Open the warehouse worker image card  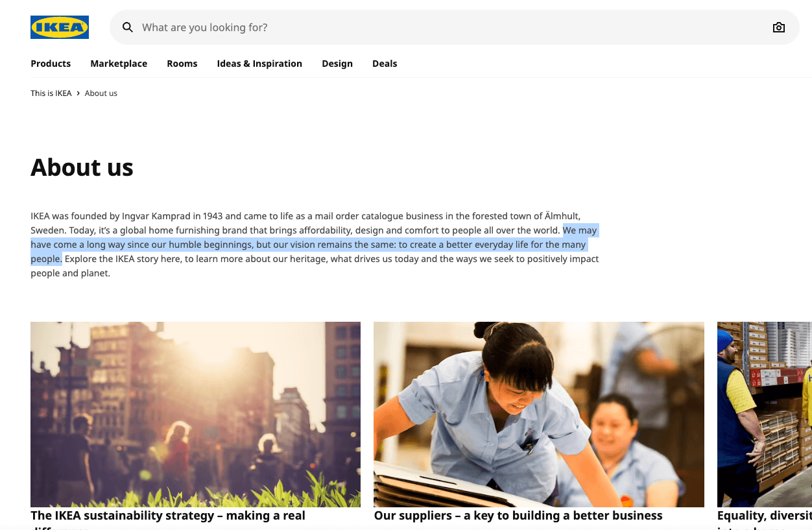pyautogui.click(x=764, y=414)
